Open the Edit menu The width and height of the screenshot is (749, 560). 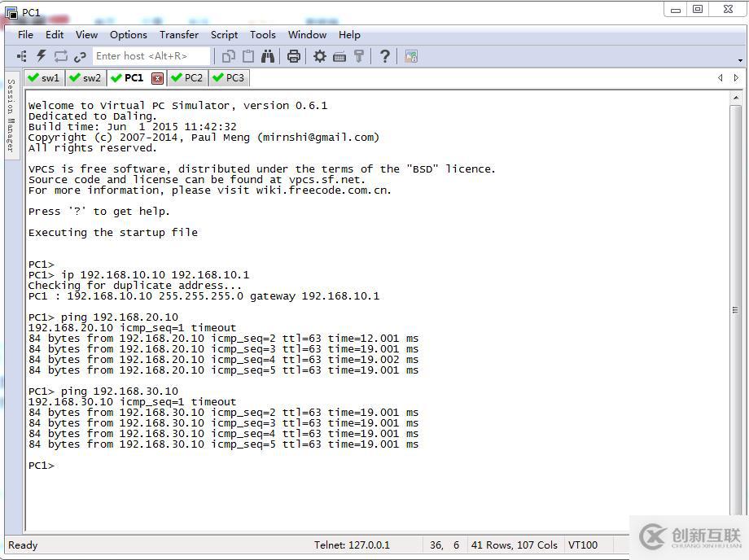[x=55, y=35]
